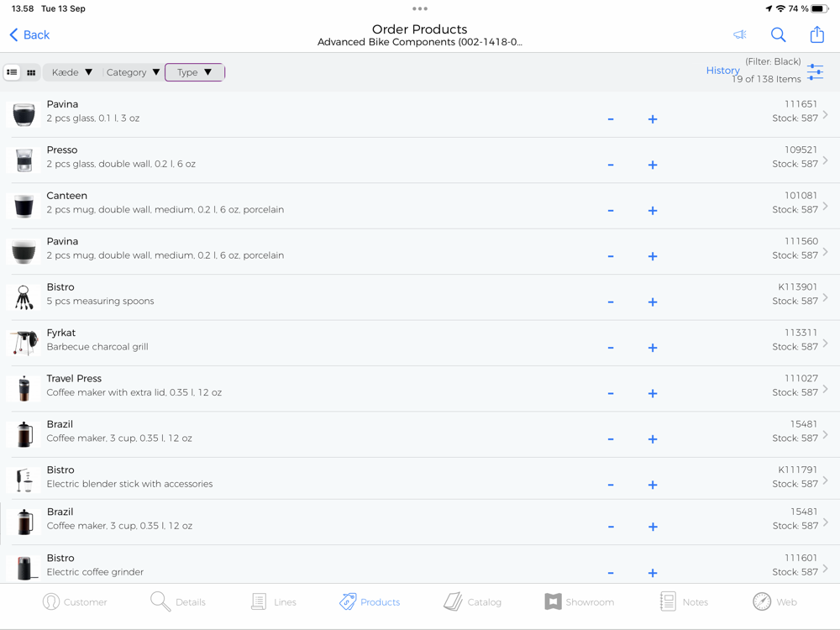The image size is (840, 630).
Task: Open Fyrkat 113311 details chevron
Action: [x=826, y=343]
